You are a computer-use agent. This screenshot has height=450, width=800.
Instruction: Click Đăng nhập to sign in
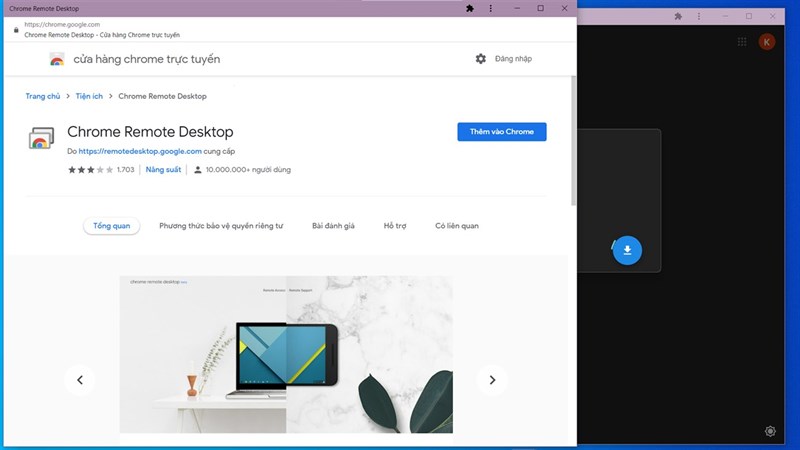click(513, 59)
